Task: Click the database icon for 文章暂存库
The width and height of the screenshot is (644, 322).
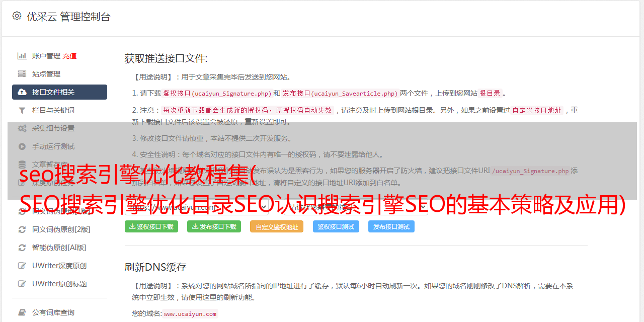Action: click(22, 165)
